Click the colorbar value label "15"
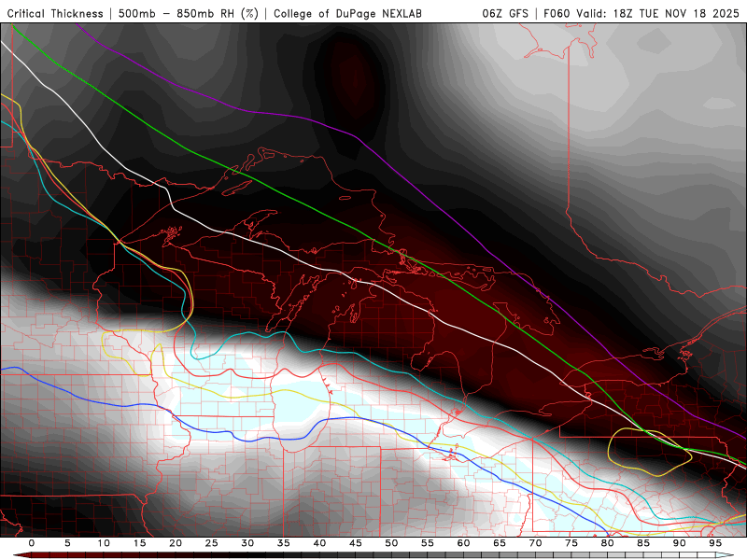Screen dimensions: 747x560 [139, 543]
